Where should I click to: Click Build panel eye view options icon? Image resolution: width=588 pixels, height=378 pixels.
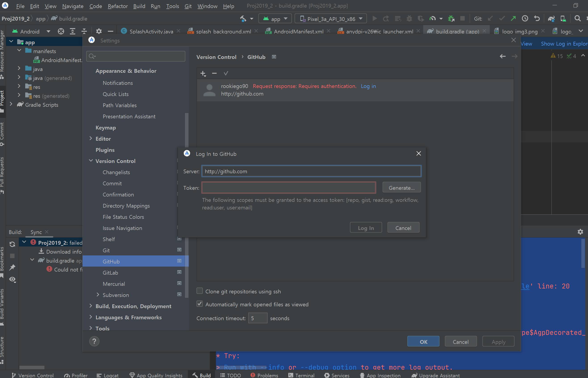pyautogui.click(x=12, y=280)
